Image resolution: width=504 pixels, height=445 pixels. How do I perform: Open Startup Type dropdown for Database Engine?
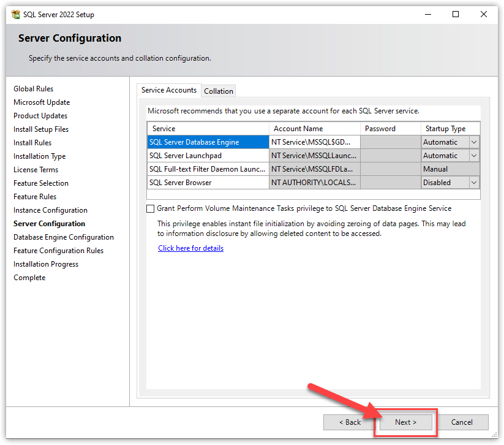[x=474, y=142]
